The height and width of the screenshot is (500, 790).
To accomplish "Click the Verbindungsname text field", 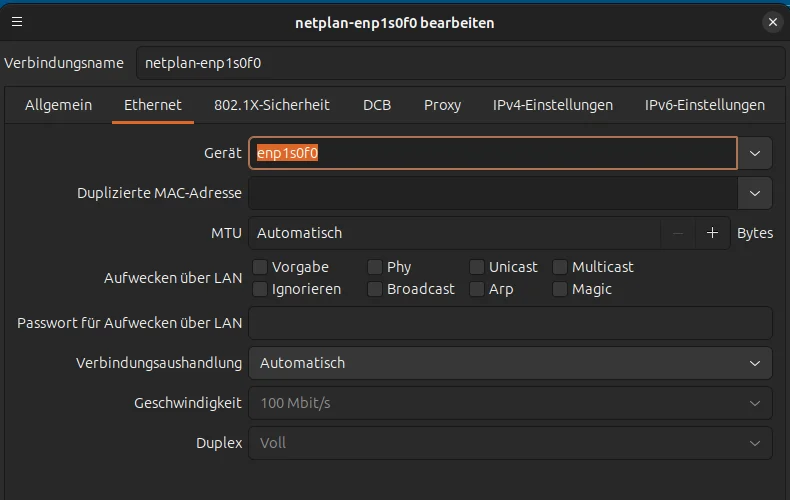I will (x=460, y=63).
